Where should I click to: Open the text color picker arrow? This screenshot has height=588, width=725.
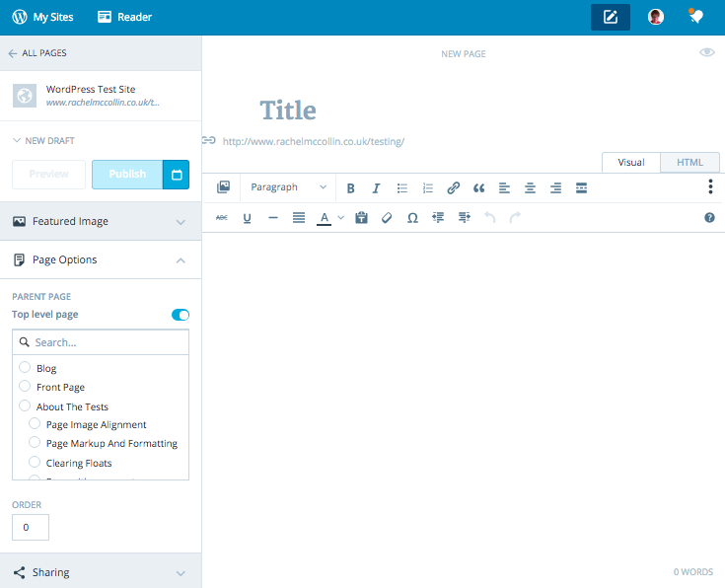pos(341,217)
